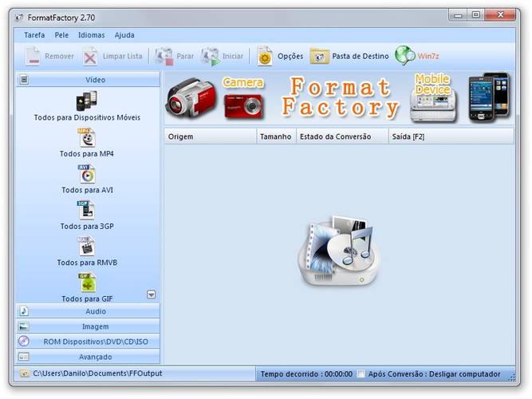532x399 pixels.
Task: Click the camcorder image in banner
Action: click(191, 98)
